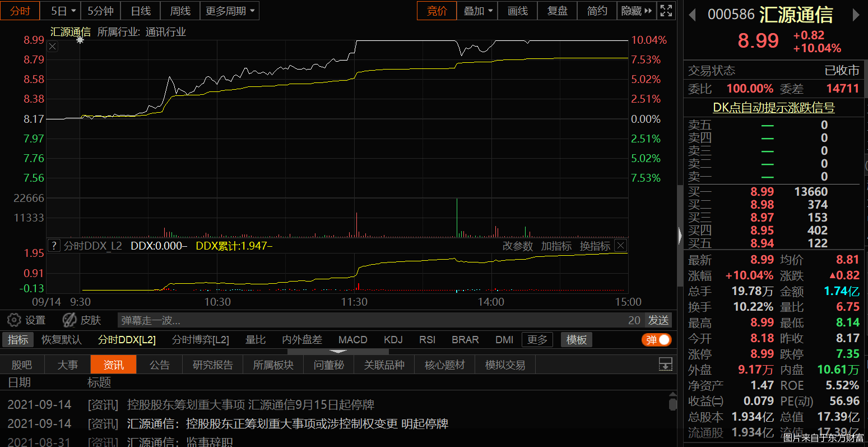The height and width of the screenshot is (447, 868).
Task: Switch to 日线 chart
Action: [x=141, y=11]
